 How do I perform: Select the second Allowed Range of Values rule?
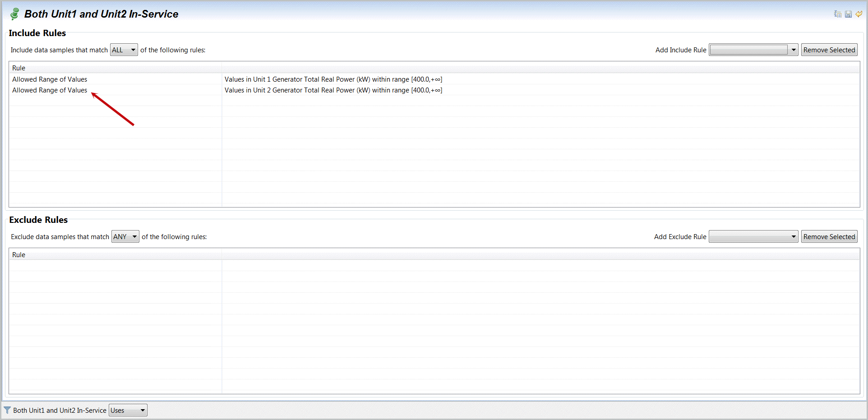coord(50,90)
